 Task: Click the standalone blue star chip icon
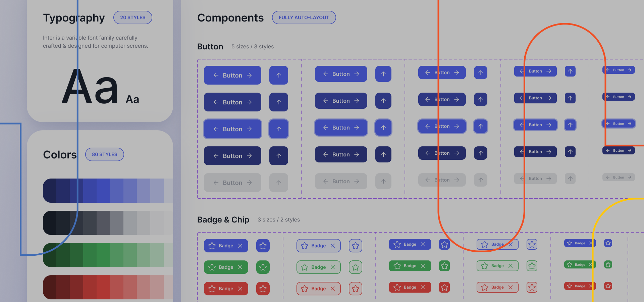263,246
